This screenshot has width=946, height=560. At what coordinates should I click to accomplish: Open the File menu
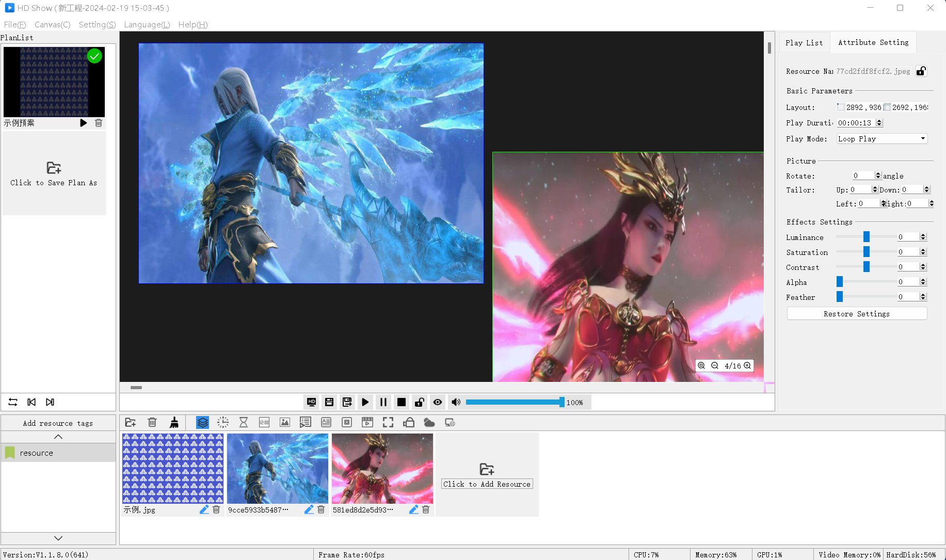(x=14, y=24)
